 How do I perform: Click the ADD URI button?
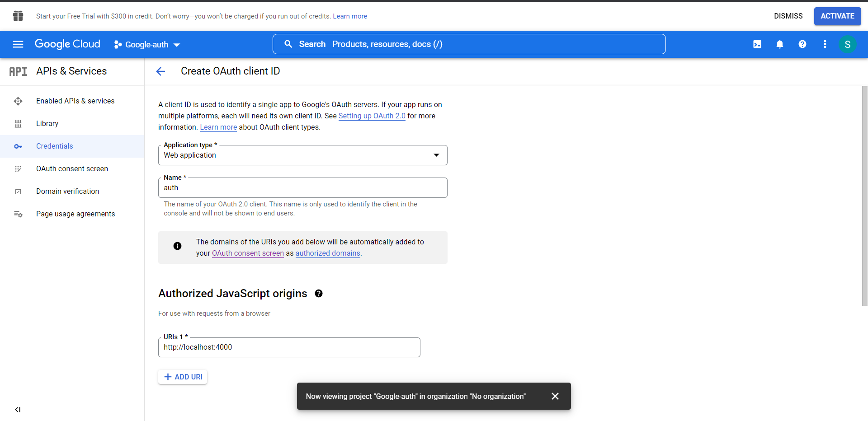point(183,377)
